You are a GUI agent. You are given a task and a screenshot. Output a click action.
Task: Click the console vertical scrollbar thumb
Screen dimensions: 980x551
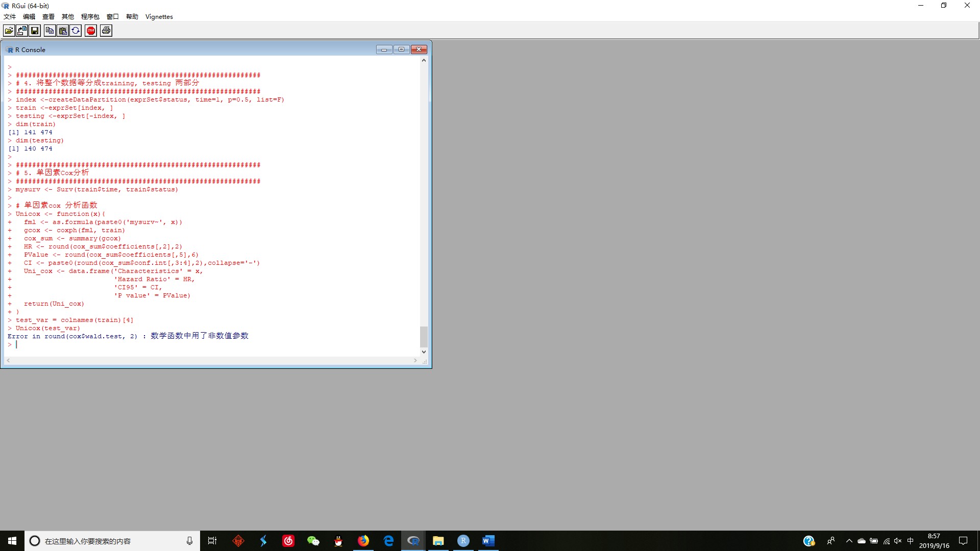[424, 337]
